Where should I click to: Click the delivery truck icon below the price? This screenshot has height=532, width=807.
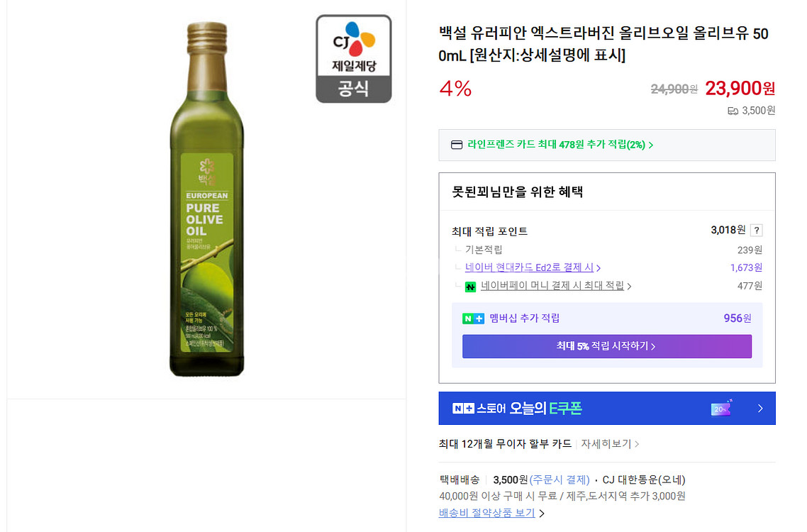(733, 111)
